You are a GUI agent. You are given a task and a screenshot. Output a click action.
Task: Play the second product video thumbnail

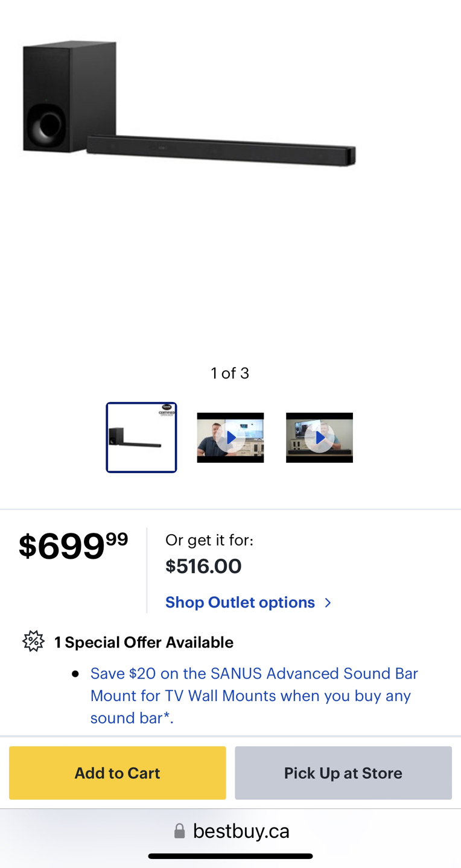(x=319, y=438)
